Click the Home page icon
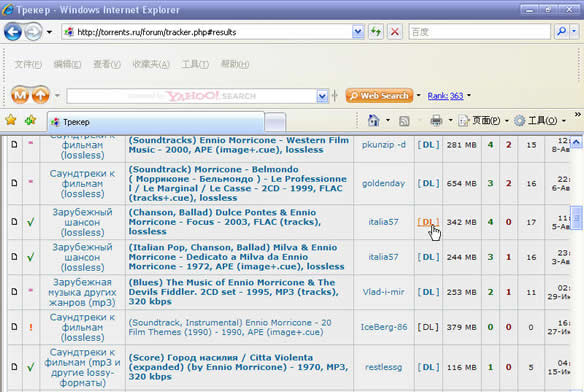The width and height of the screenshot is (584, 392). pos(374,120)
